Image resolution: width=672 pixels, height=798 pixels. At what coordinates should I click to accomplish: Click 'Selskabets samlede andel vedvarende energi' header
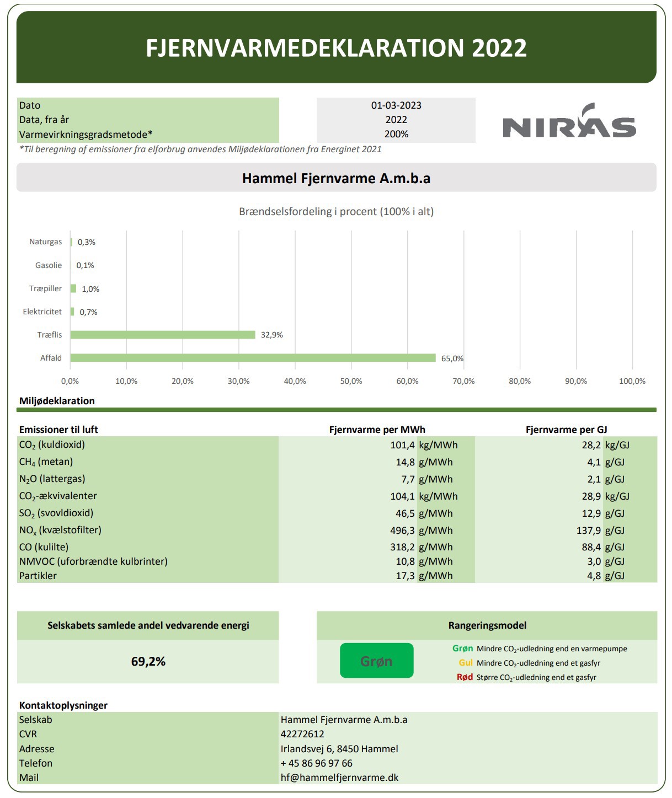click(x=148, y=625)
